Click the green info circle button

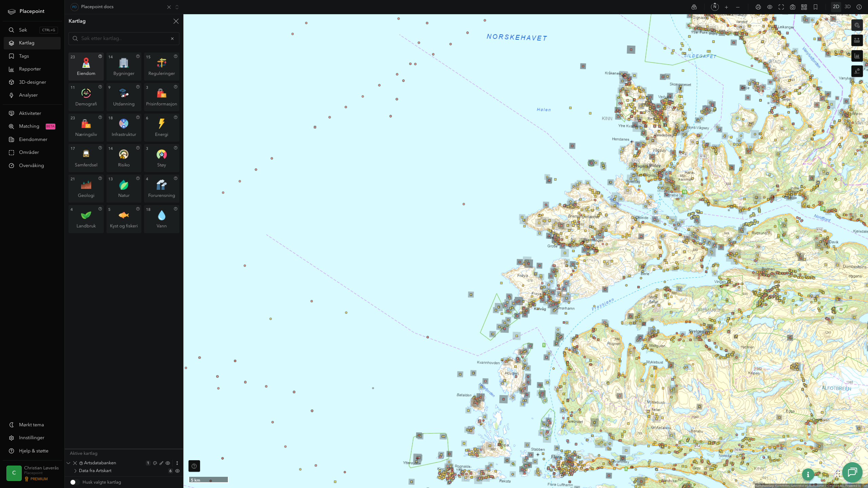click(808, 475)
